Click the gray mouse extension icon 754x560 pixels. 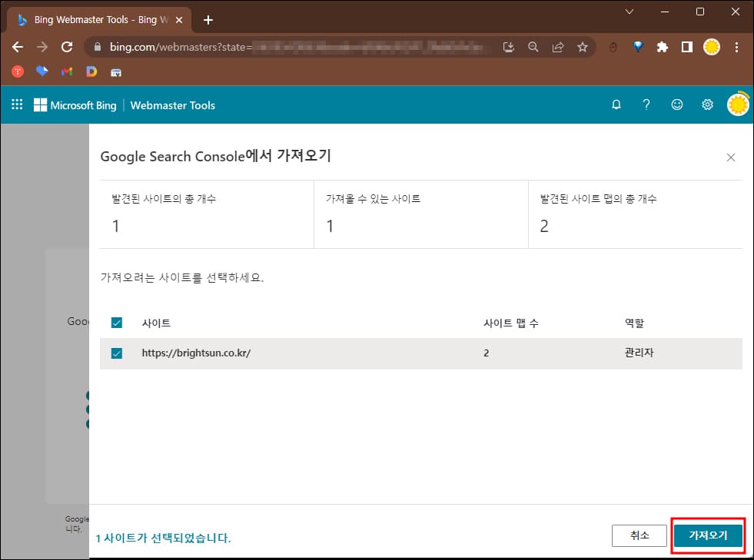[613, 47]
